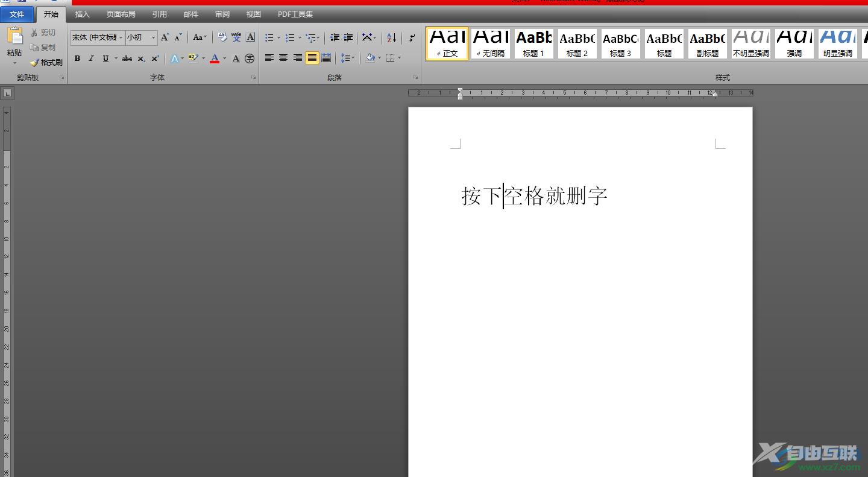Viewport: 868px width, 477px height.
Task: Click the Bullets list icon
Action: (269, 37)
